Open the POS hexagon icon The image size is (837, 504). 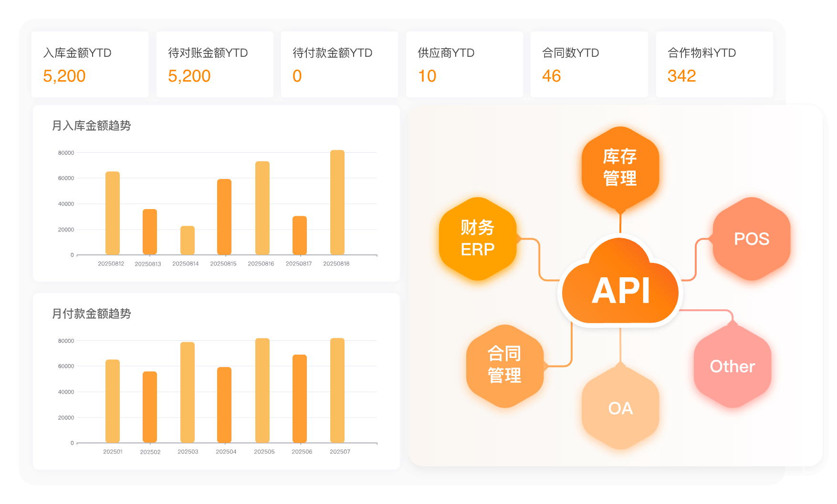(751, 239)
